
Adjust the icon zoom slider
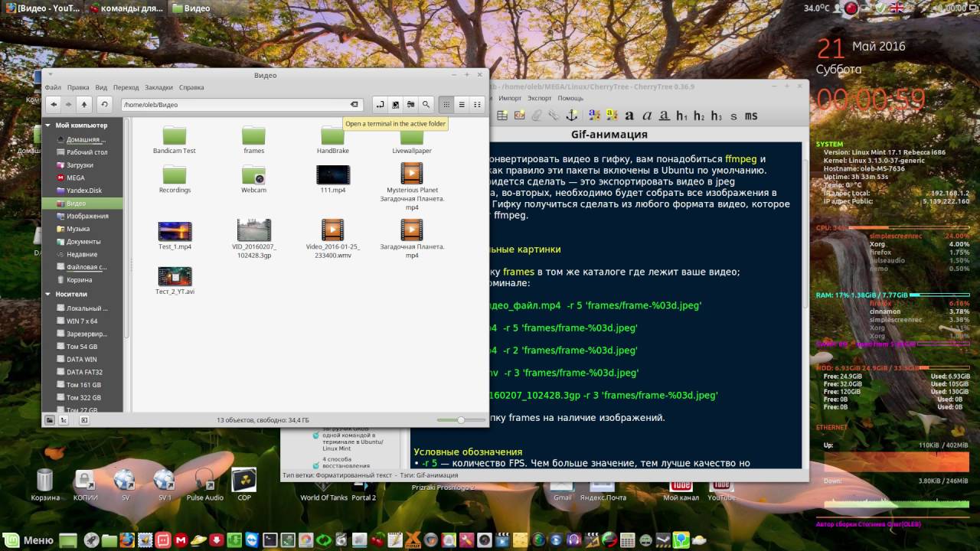[x=461, y=420]
